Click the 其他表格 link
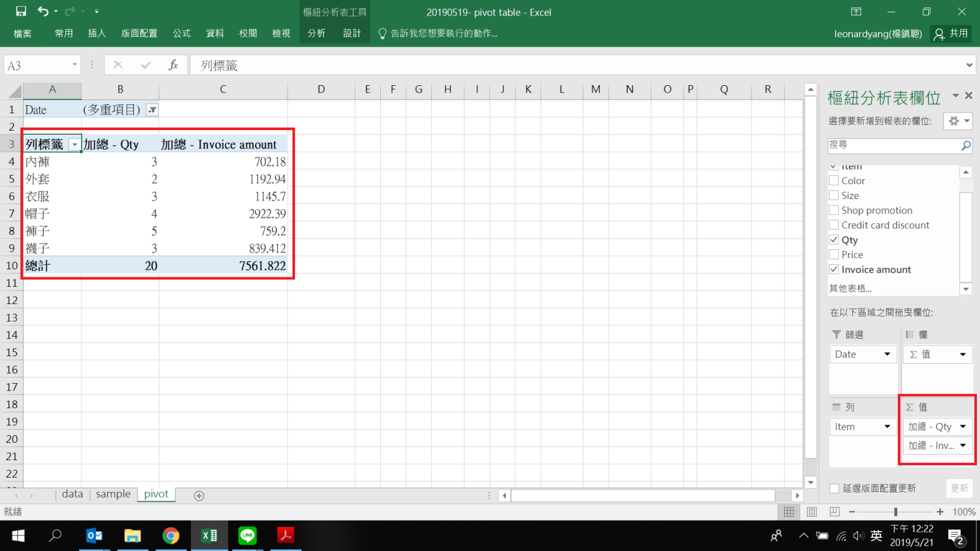980x551 pixels. (x=850, y=289)
